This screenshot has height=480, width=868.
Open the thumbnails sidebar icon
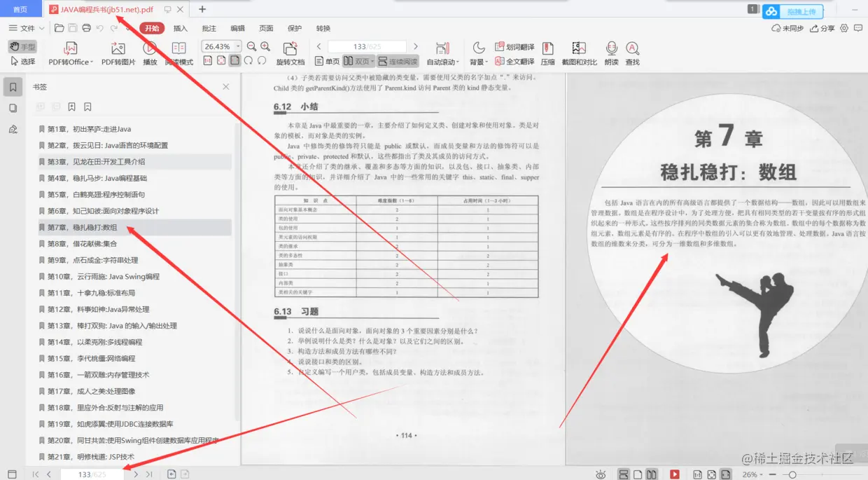13,108
